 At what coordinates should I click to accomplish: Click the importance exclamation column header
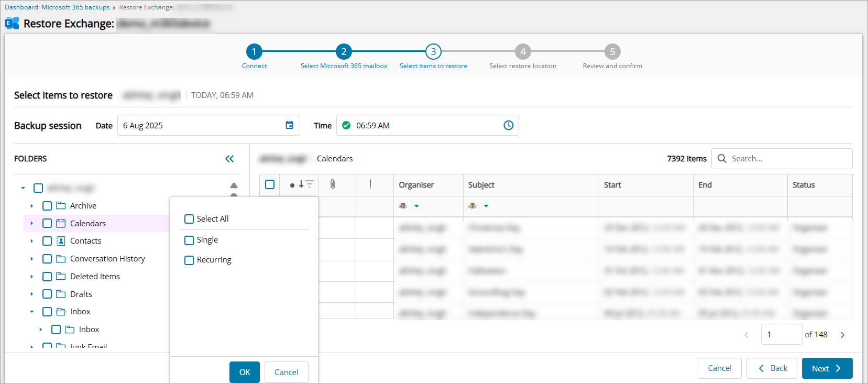370,184
